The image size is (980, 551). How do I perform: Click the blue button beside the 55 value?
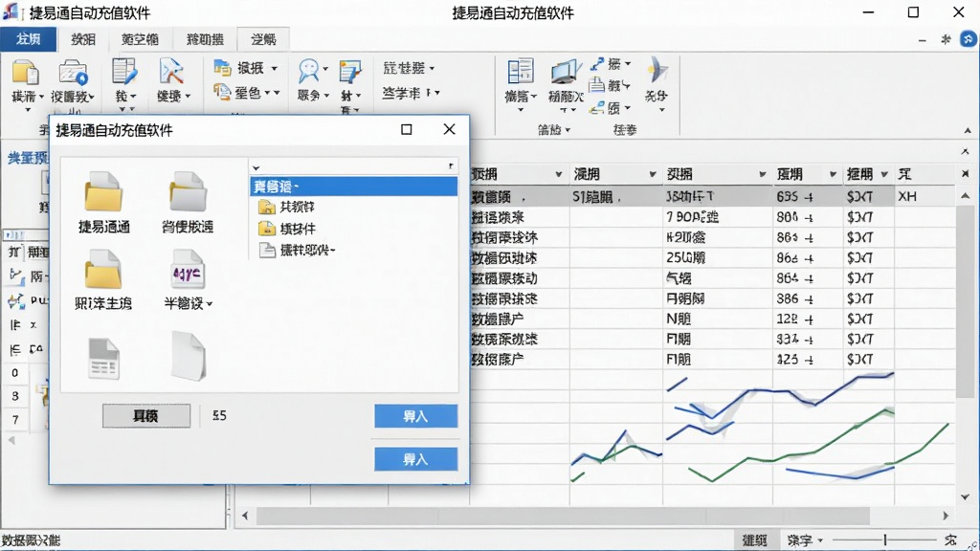[415, 416]
